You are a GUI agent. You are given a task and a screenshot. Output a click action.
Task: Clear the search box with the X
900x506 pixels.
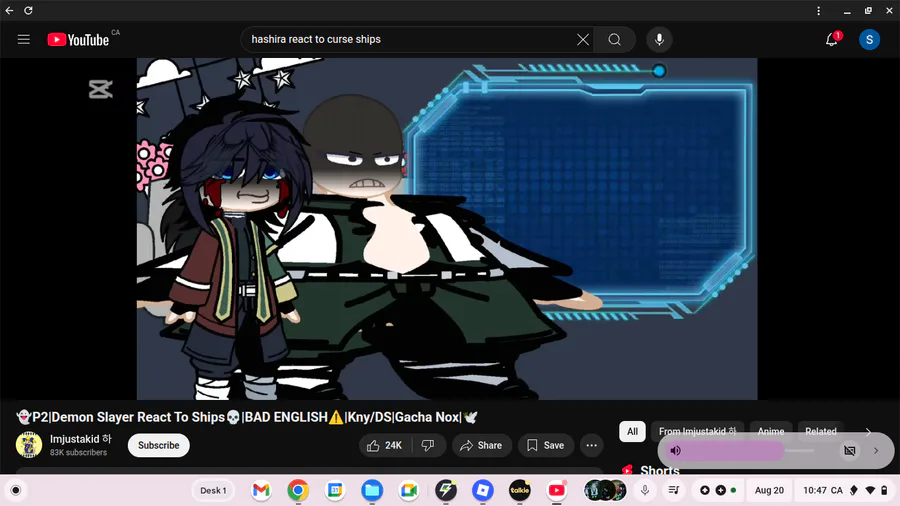point(583,40)
